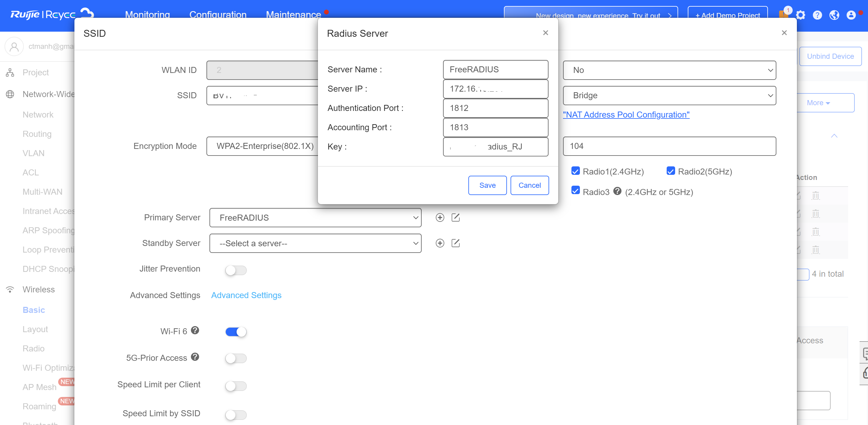Open NAT Address Pool Configuration link
This screenshot has width=868, height=425.
pyautogui.click(x=626, y=115)
